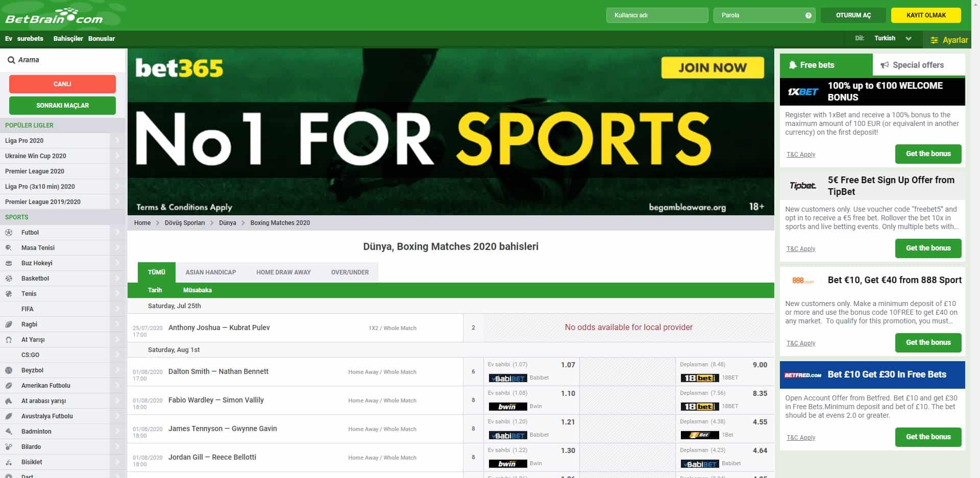Viewport: 980px width, 478px height.
Task: Select the Masa Tenisi sport icon
Action: [x=9, y=247]
